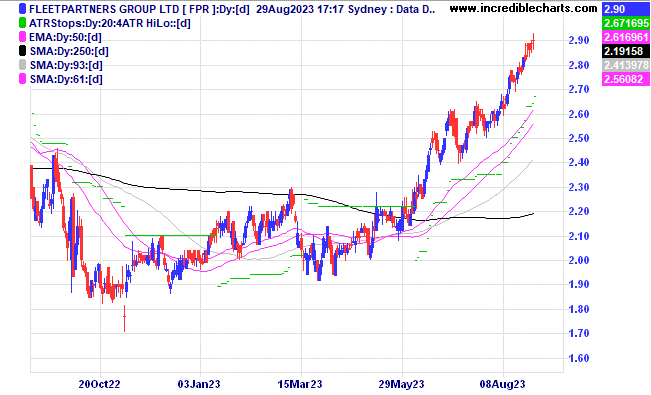Click the 20Oct22 date axis label
Screen dimensions: 651x395
pyautogui.click(x=99, y=384)
